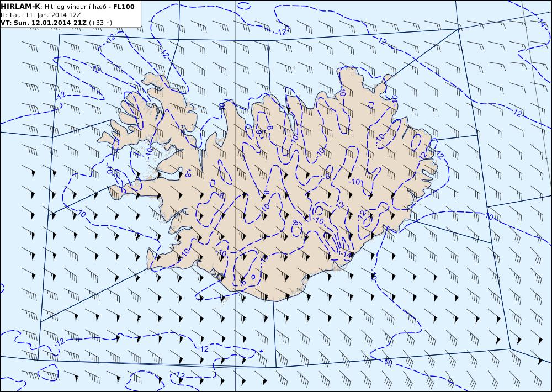Click the HIRLAM-K model name in title box
Image resolution: width=552 pixels, height=392 pixels.
click(21, 7)
